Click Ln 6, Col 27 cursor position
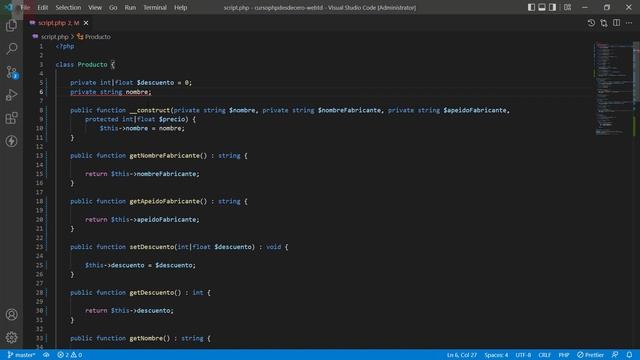 [462, 355]
